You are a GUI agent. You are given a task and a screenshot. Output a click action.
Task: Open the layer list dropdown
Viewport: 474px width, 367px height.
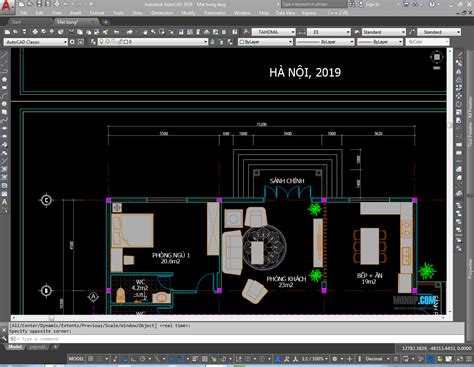[x=153, y=42]
